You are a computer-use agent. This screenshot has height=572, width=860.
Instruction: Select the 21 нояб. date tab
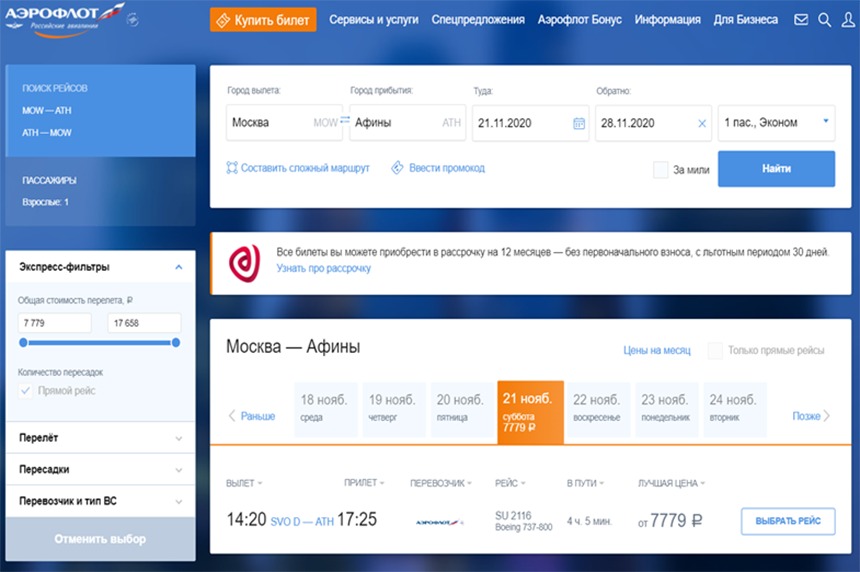[530, 412]
